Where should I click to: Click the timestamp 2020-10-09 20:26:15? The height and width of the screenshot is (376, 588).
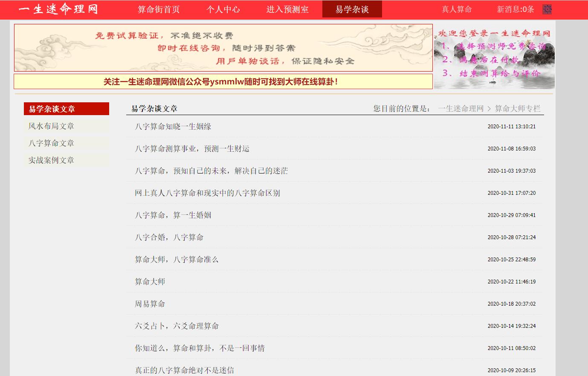(512, 370)
